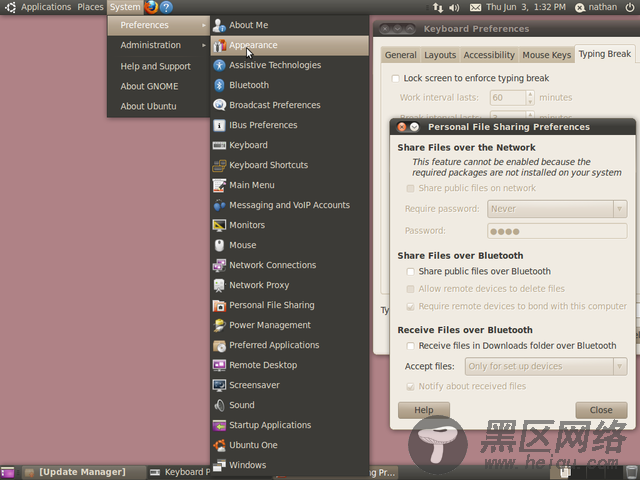Click the Power Management icon

219,325
